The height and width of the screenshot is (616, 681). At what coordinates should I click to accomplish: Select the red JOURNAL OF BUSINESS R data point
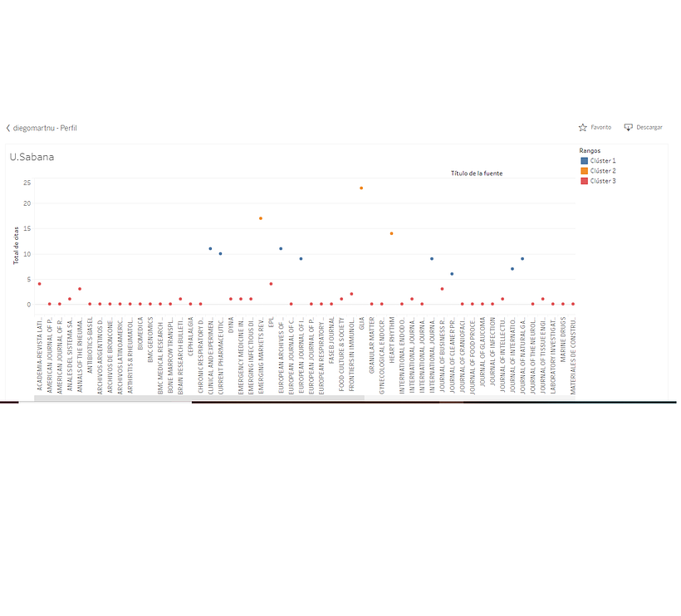tap(442, 289)
